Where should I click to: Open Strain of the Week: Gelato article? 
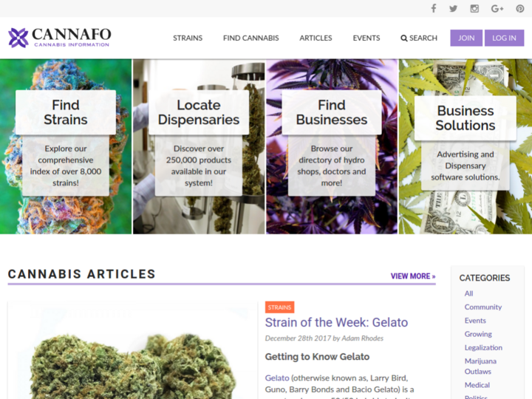tap(336, 322)
